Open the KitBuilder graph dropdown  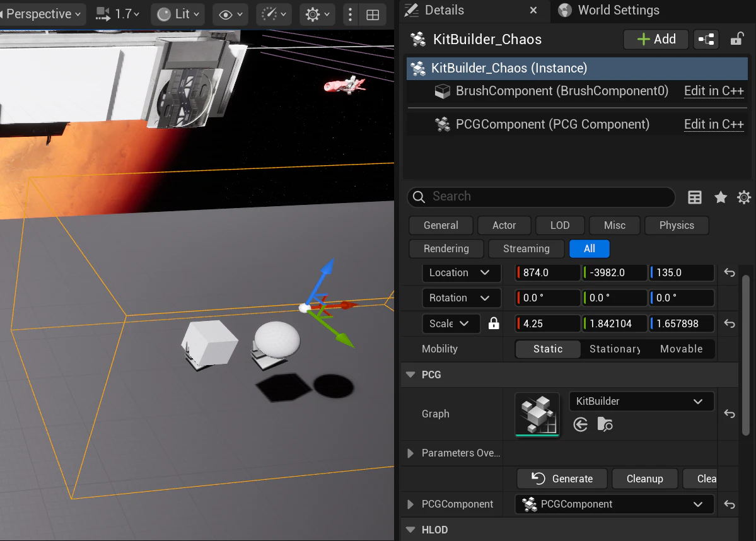coord(641,401)
